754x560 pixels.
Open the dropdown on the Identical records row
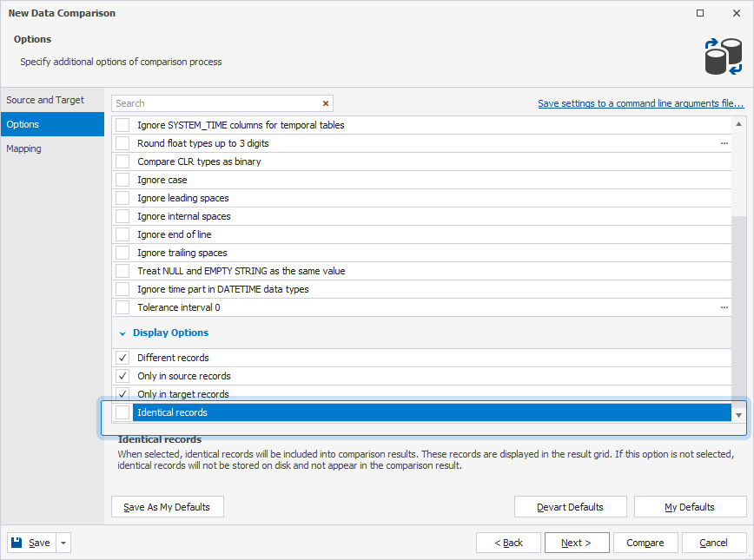coord(738,415)
